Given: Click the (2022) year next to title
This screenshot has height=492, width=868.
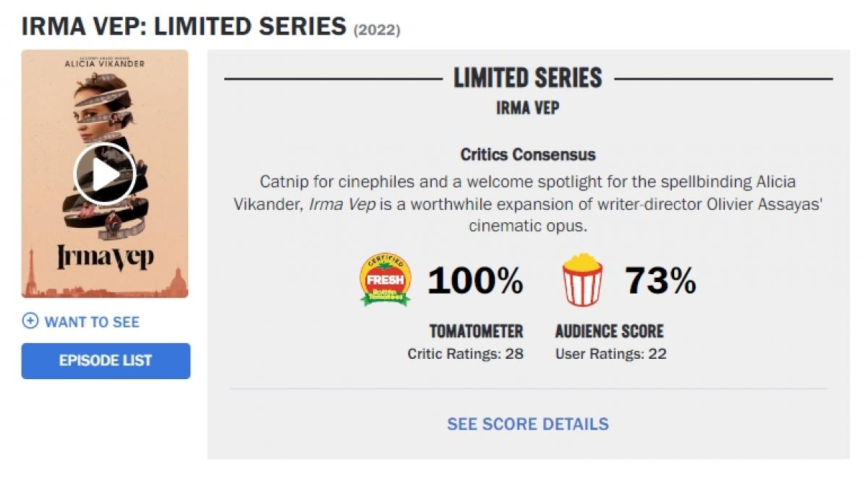Looking at the screenshot, I should click(377, 30).
